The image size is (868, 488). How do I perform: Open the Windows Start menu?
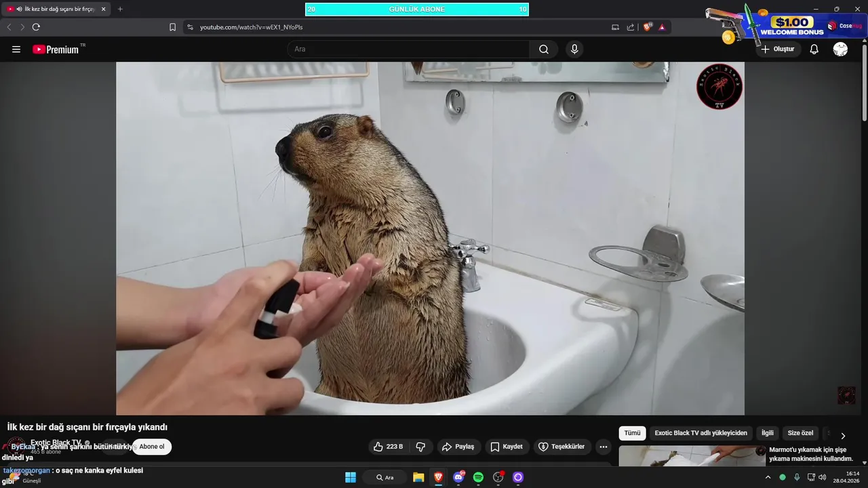(351, 477)
